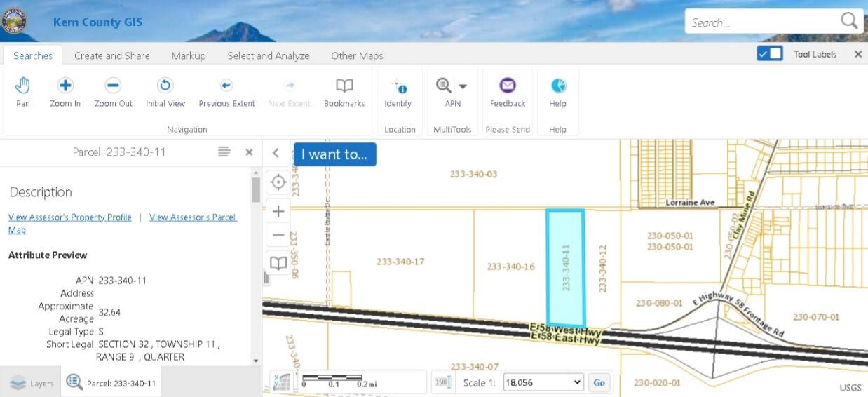Open View Assessor's Property Profile link
Viewport: 868px width, 397px height.
tap(70, 217)
